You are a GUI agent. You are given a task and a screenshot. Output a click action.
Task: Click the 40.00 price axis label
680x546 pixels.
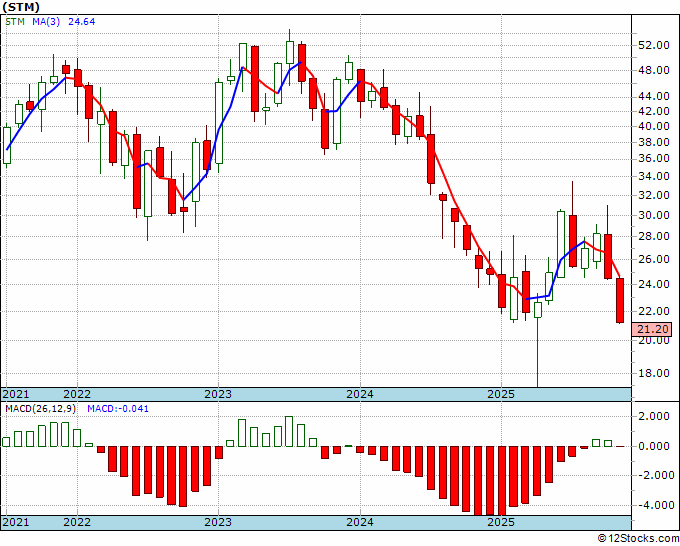[x=654, y=126]
